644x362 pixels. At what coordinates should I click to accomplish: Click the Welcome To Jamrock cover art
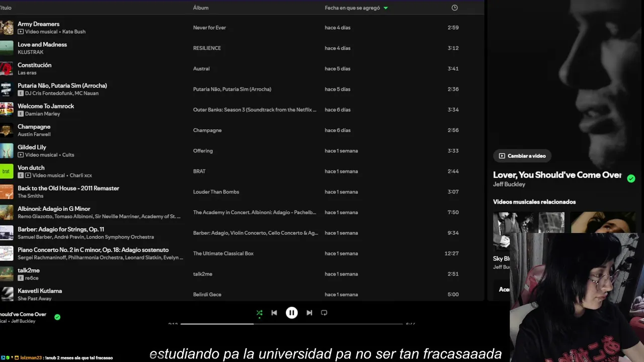tap(7, 110)
